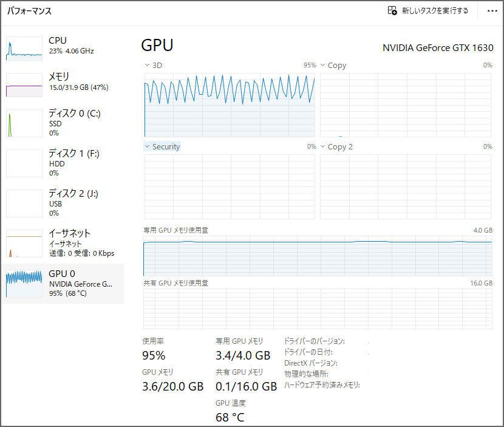Select メモリ mini graph thumbnail

click(24, 85)
